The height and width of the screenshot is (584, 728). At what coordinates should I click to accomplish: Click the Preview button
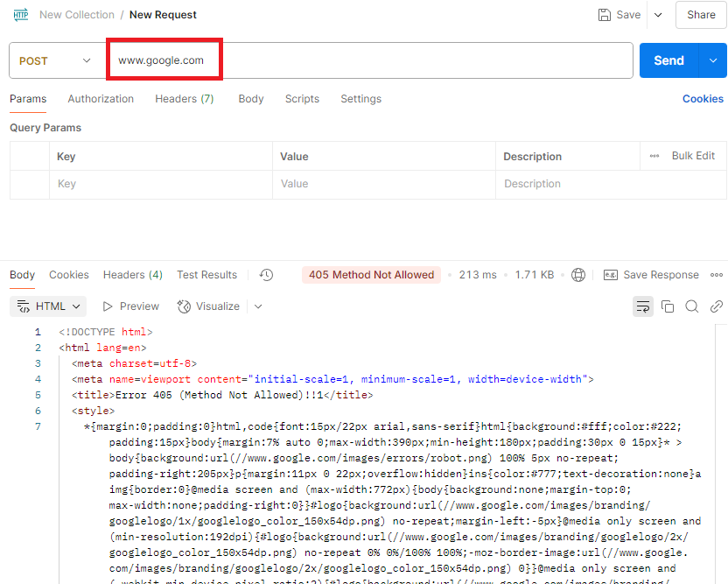[130, 306]
